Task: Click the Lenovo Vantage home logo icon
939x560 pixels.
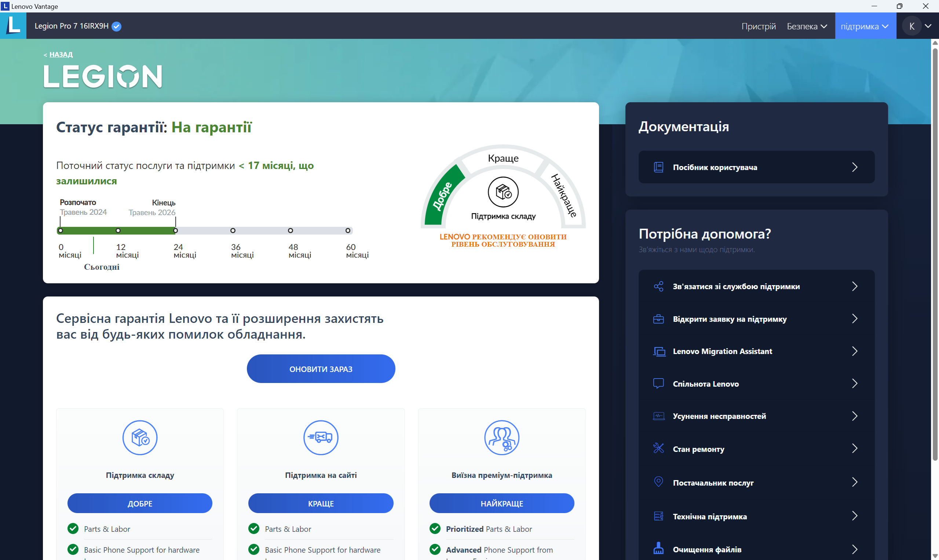Action: [x=13, y=26]
